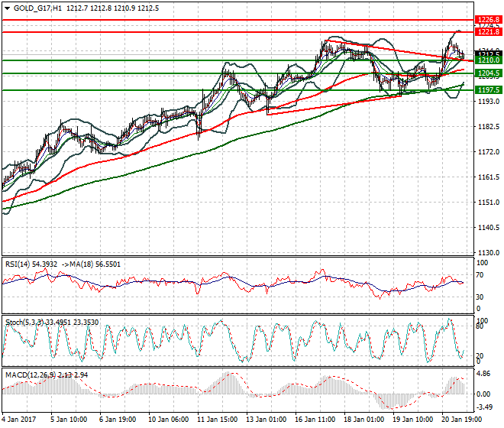Image resolution: width=504 pixels, height=428 pixels.
Task: Select the MACD(12,26,9) indicator label
Action: point(31,375)
